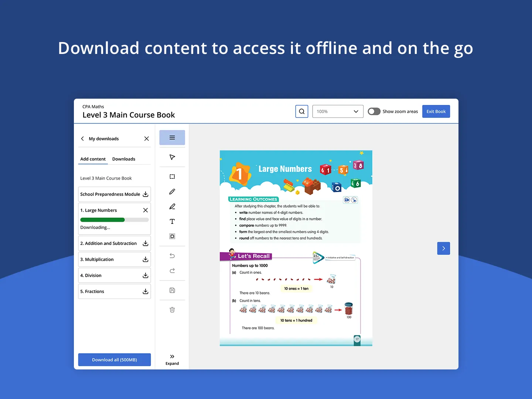Switch to the Downloads tab
Screen dimensions: 532x399
[x=124, y=159]
